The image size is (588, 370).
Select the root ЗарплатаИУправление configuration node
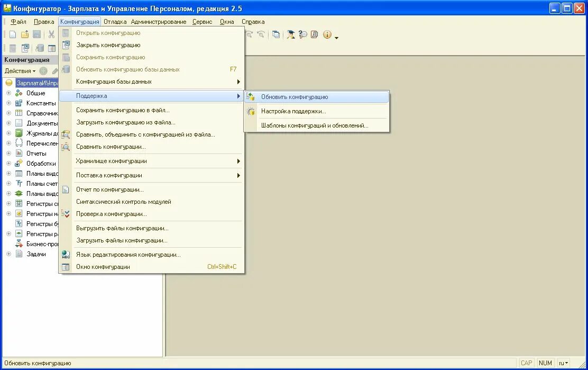(38, 83)
